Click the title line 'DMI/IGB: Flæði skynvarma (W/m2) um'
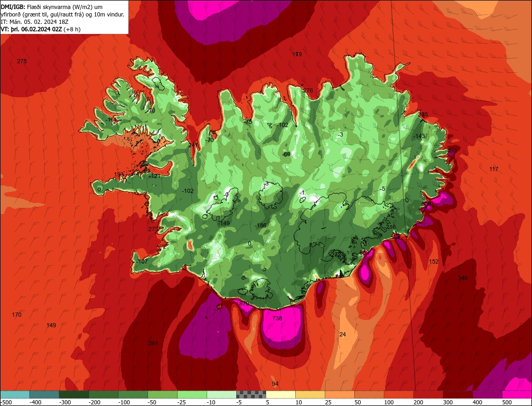 point(52,7)
